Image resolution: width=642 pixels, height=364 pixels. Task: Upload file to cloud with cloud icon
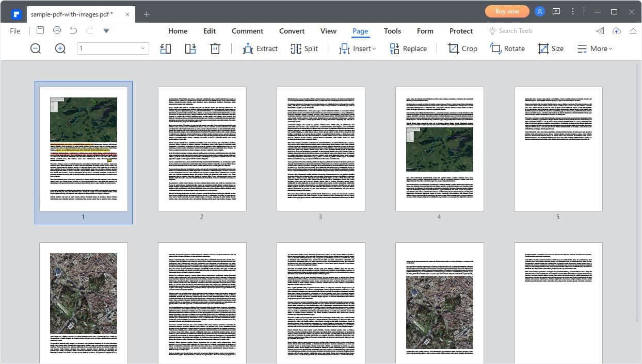[616, 31]
